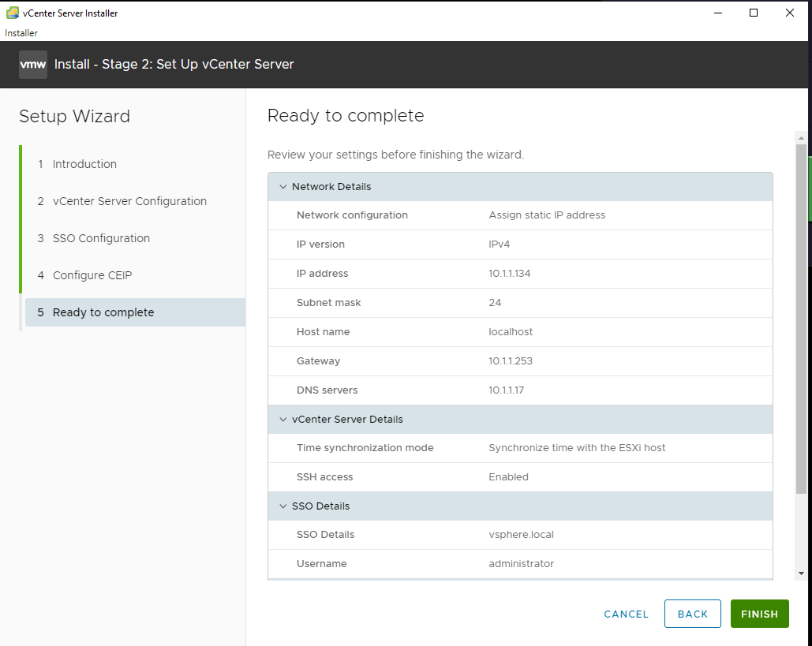Screen dimensions: 812x646
Task: Click the Gateway value 10.1.1.253
Action: pyautogui.click(x=511, y=360)
